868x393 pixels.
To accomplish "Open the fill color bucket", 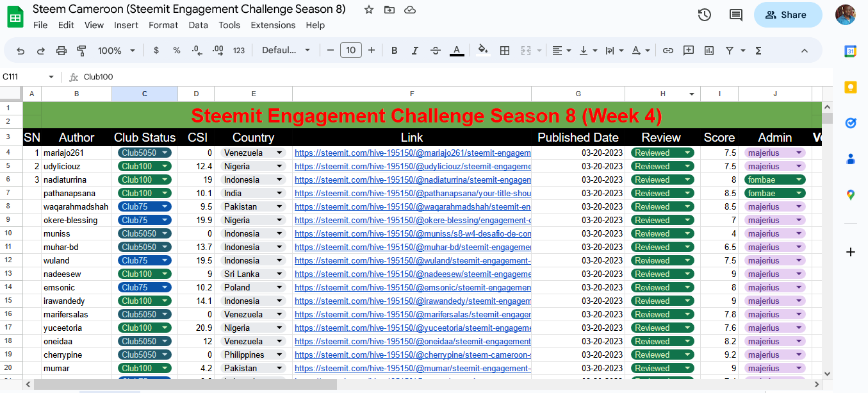I will [483, 51].
